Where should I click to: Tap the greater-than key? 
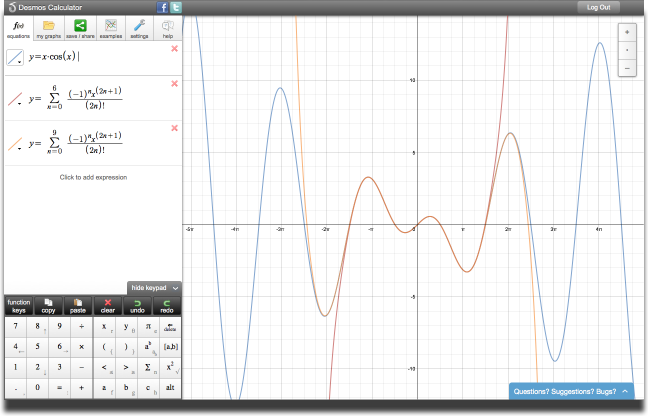[126, 367]
